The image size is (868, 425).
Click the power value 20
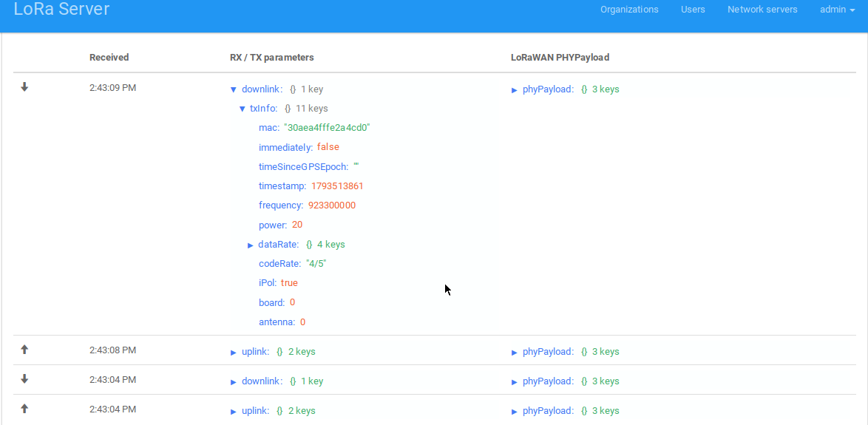(x=297, y=225)
